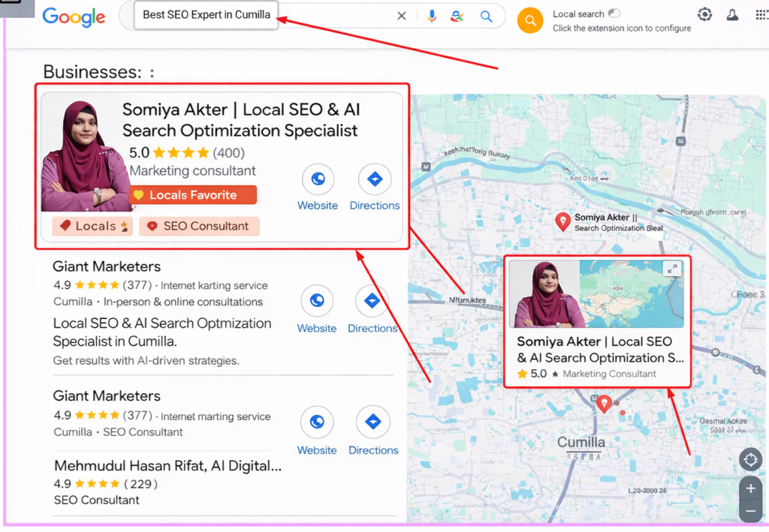
Task: Open the three-dot menu beside Businesses
Action: 152,73
